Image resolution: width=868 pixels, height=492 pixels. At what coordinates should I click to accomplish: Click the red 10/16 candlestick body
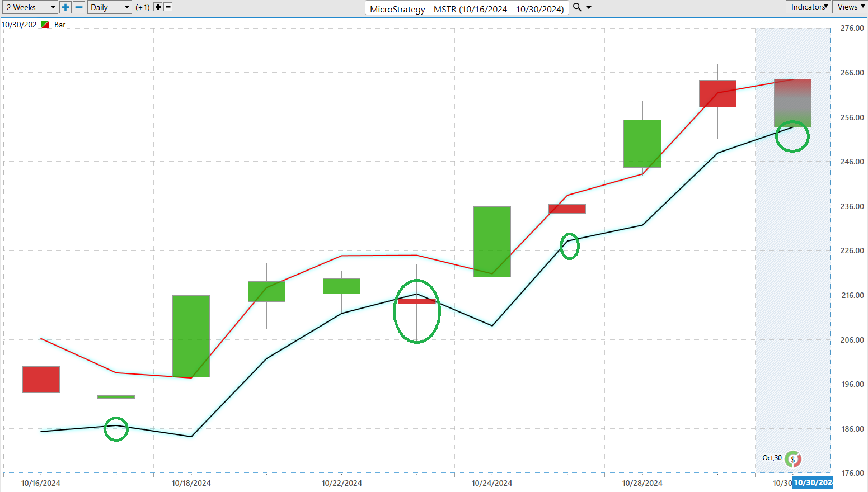click(x=41, y=380)
